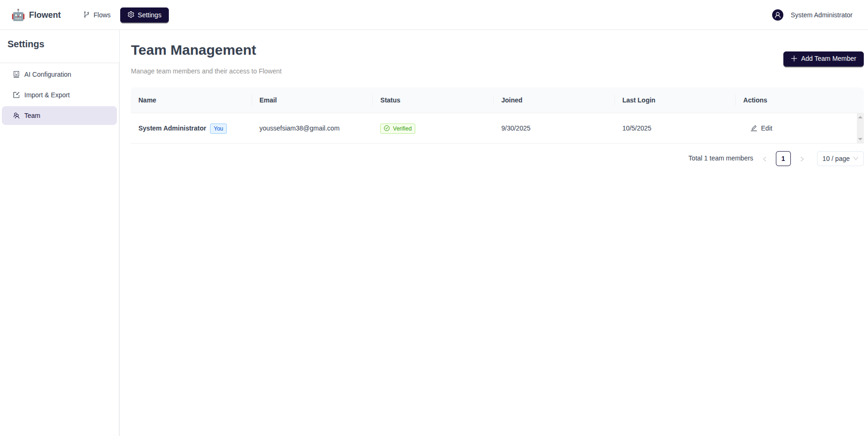Click the gear icon in Settings tab
Screen dimensions: 868x436
coord(131,15)
